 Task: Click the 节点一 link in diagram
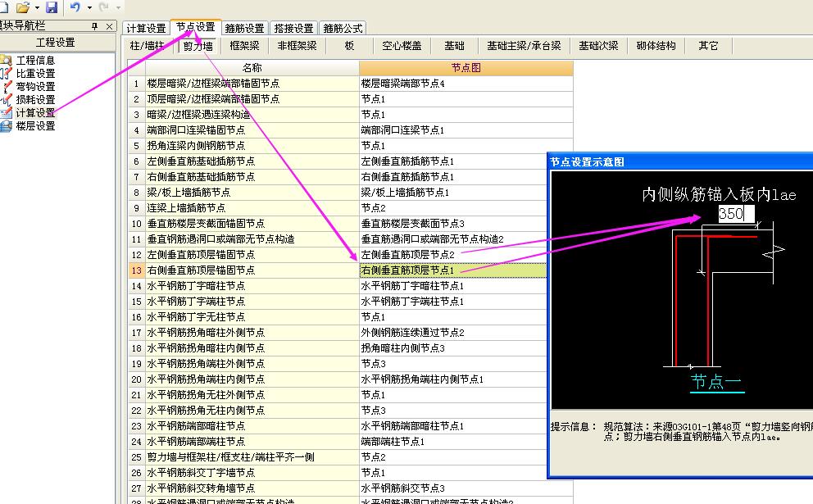(716, 382)
